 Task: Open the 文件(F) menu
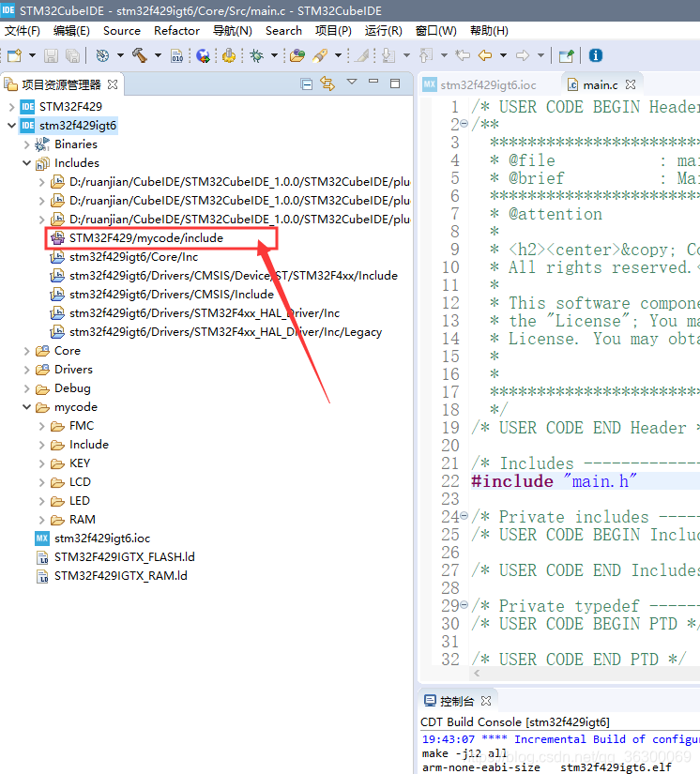click(x=23, y=31)
